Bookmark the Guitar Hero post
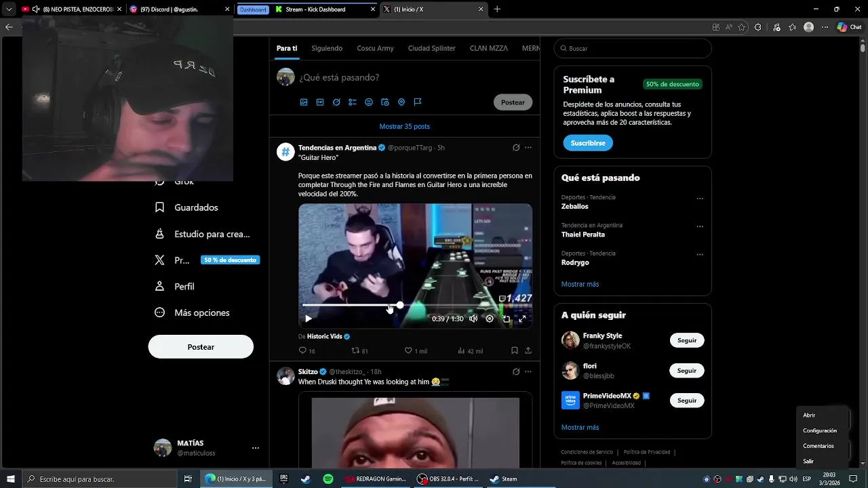The height and width of the screenshot is (488, 868). coord(515,350)
